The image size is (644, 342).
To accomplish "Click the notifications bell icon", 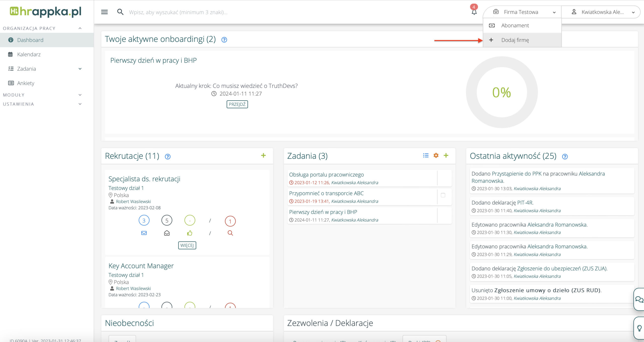I will (474, 12).
